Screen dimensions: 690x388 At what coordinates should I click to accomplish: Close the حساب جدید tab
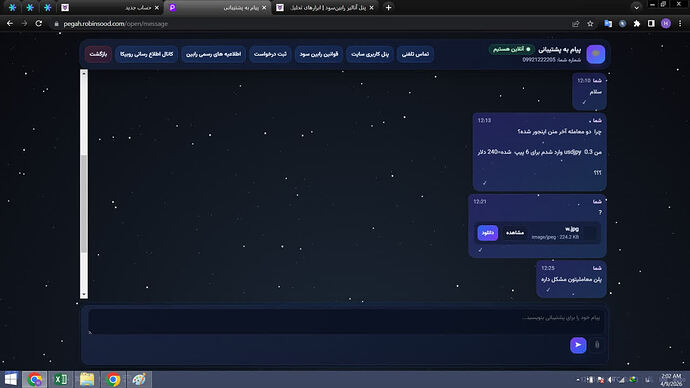pos(157,7)
